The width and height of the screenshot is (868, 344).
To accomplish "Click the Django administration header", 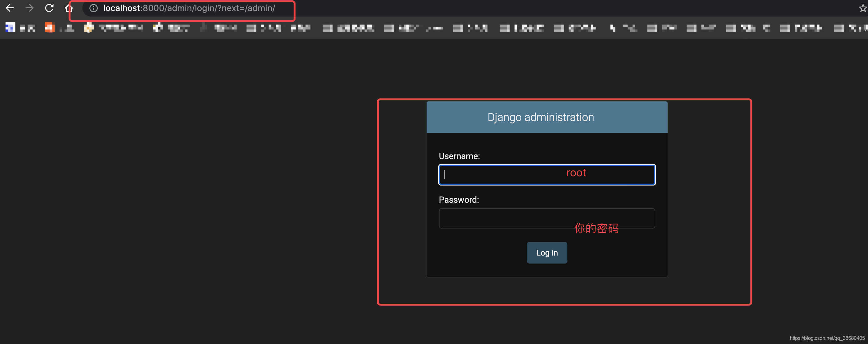I will pos(540,117).
